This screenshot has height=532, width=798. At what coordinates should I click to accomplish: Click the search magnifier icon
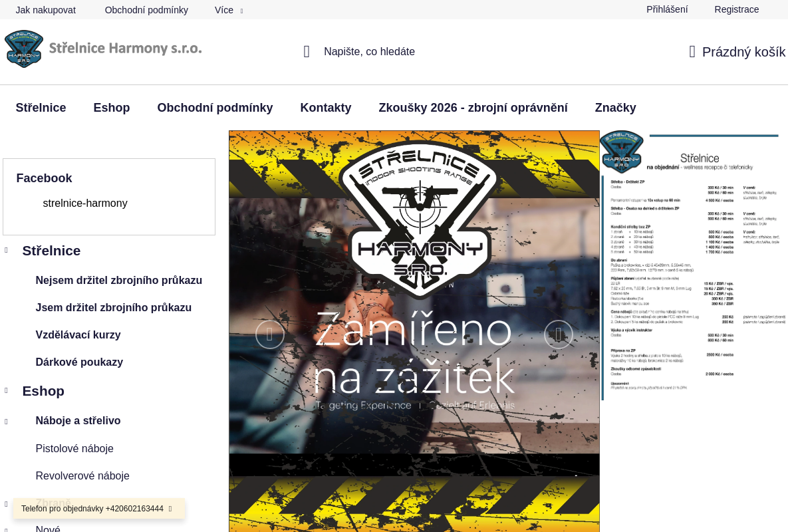(307, 51)
